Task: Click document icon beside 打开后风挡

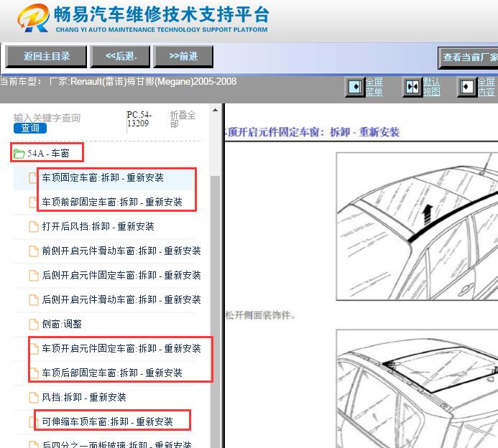Action: (x=33, y=227)
